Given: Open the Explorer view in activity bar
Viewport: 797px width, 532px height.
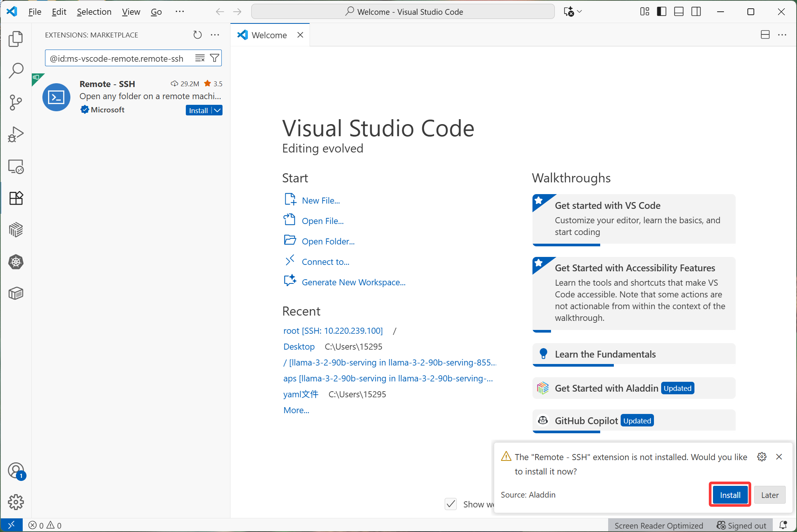Looking at the screenshot, I should pos(16,39).
